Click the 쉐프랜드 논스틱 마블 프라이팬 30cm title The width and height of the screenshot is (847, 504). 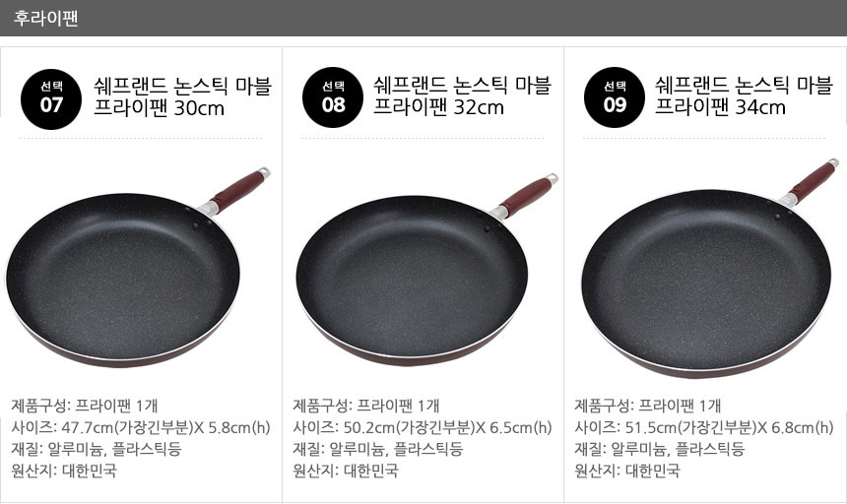coord(182,97)
